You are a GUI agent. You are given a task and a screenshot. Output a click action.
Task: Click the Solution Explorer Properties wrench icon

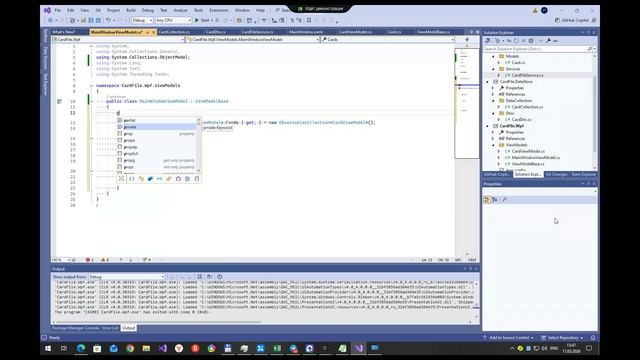click(x=548, y=41)
